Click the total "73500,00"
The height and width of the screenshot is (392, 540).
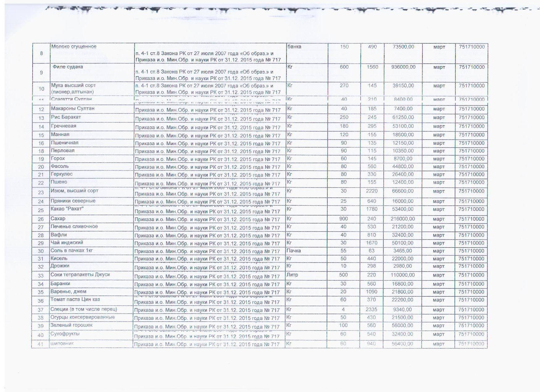pos(404,47)
